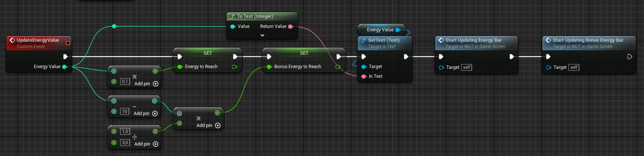Viewport: 644px width, 156px height.
Task: Add pin to the divide node
Action: [156, 144]
